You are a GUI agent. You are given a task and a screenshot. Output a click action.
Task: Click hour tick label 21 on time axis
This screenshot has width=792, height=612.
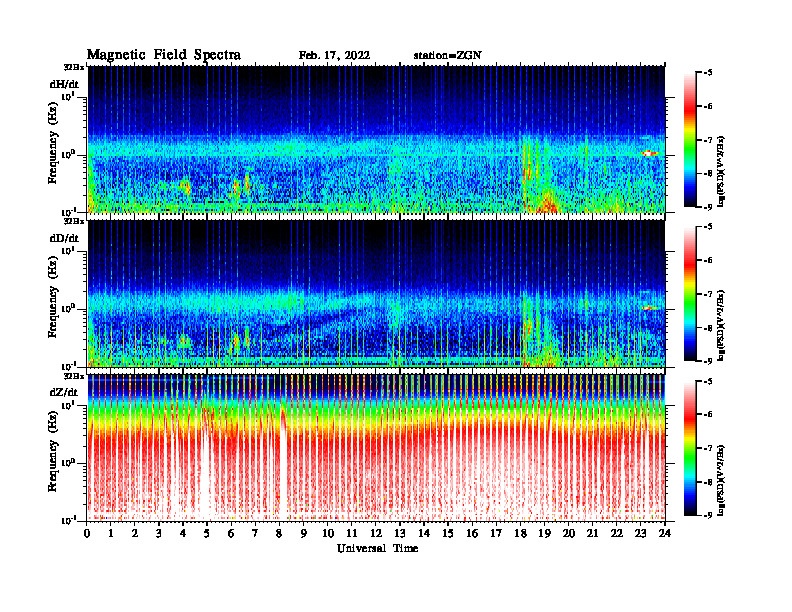pyautogui.click(x=592, y=534)
